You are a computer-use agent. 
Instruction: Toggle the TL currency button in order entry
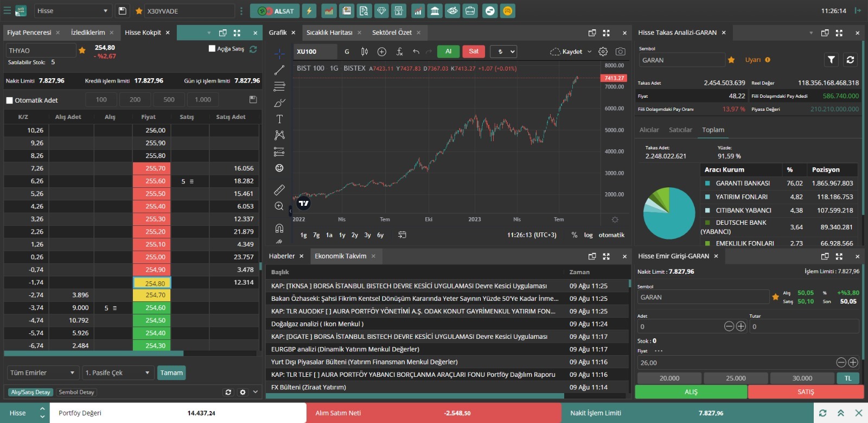[x=848, y=378]
